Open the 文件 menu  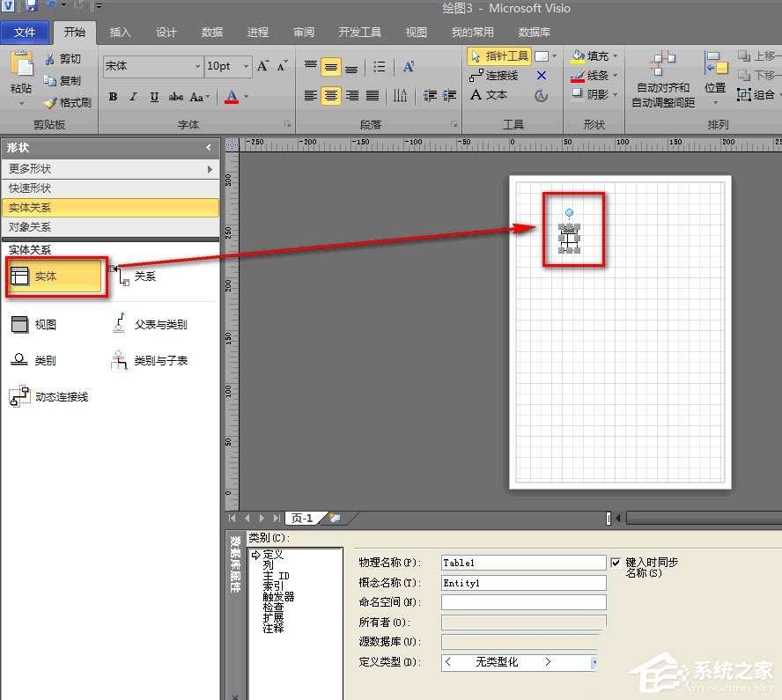[x=26, y=32]
